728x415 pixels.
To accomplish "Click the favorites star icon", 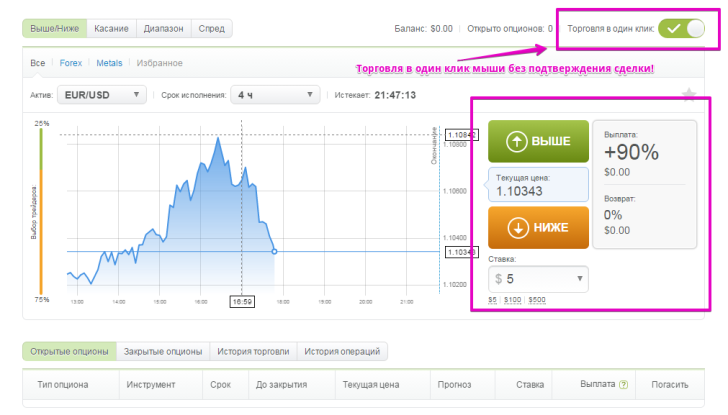I will point(688,94).
